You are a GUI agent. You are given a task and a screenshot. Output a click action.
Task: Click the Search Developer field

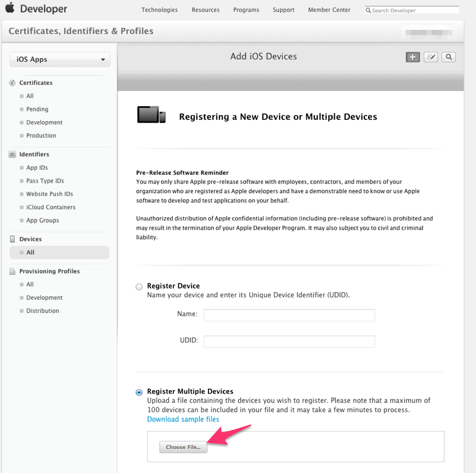(x=412, y=10)
